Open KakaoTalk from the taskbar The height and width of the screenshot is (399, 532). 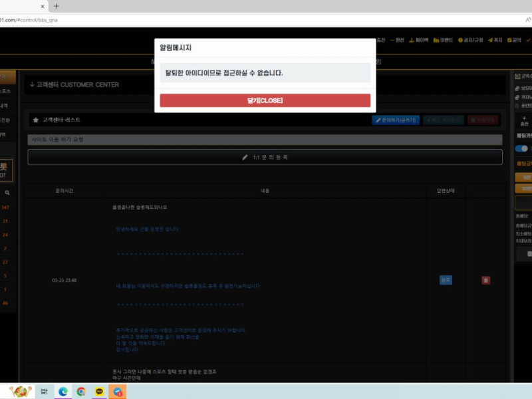(100, 392)
